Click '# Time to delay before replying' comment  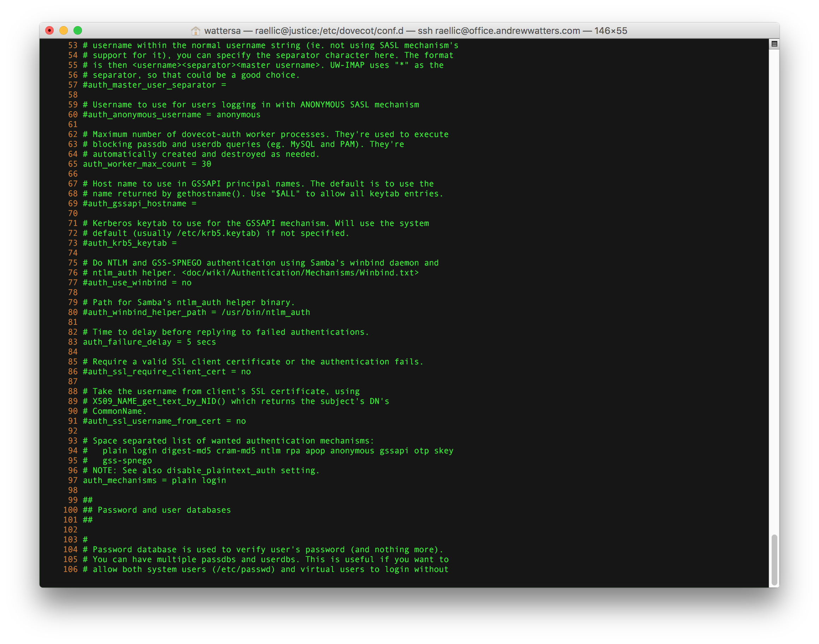click(226, 332)
